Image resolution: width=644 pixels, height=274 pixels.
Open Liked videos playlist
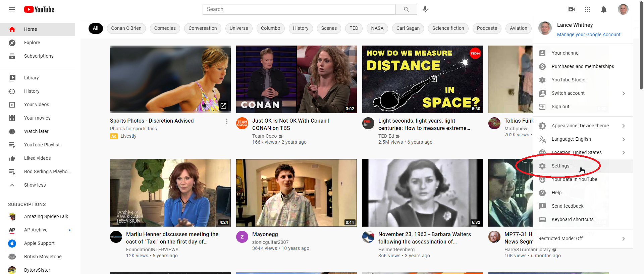[x=38, y=158]
